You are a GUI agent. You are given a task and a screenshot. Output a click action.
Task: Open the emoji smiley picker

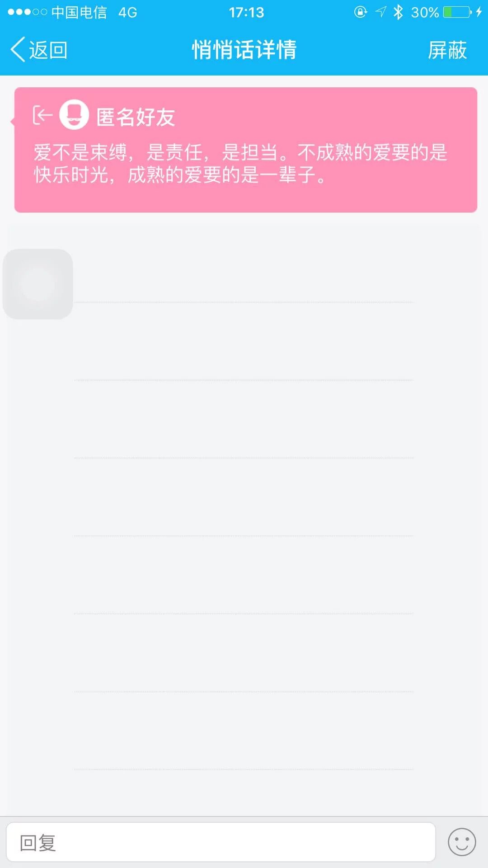pyautogui.click(x=461, y=842)
